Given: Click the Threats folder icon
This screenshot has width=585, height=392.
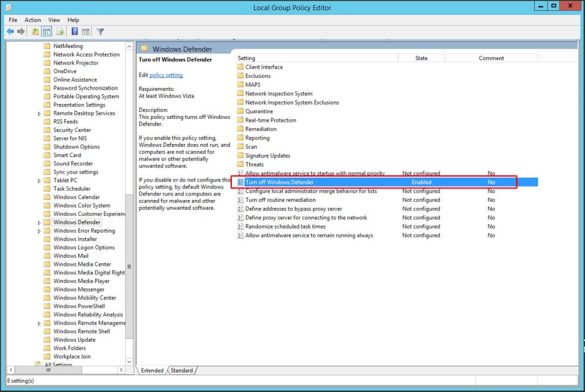Looking at the screenshot, I should [x=241, y=164].
